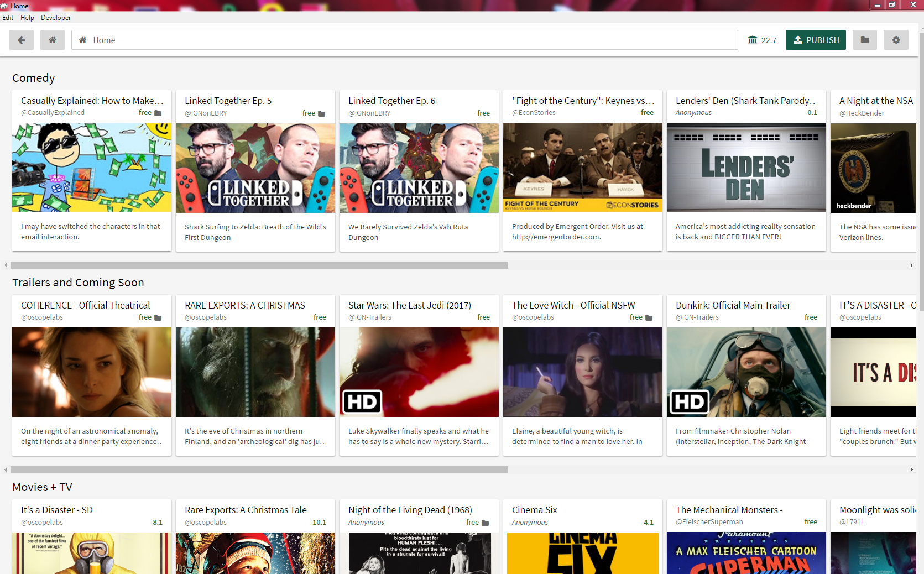Viewport: 924px width, 574px height.
Task: Click folder icon on Linked Together Ep. 5 card
Action: [x=322, y=113]
